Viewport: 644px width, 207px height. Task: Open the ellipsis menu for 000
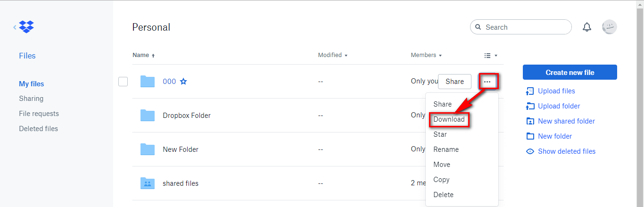(487, 82)
